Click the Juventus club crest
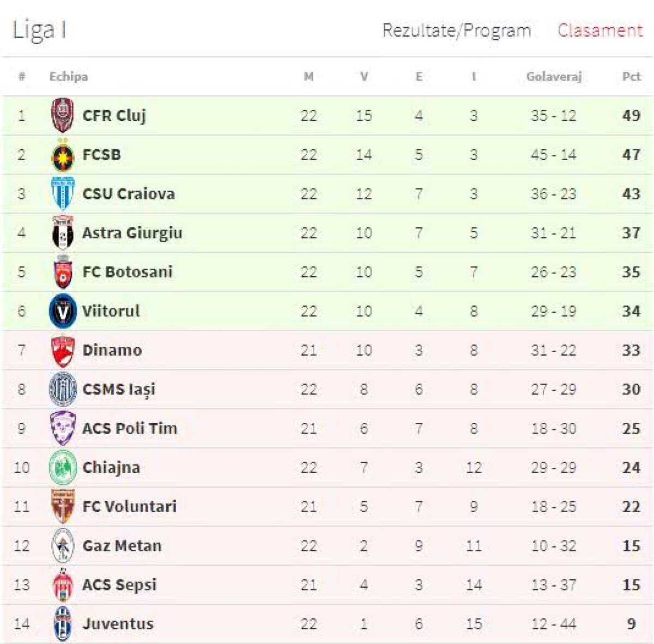 tap(64, 623)
